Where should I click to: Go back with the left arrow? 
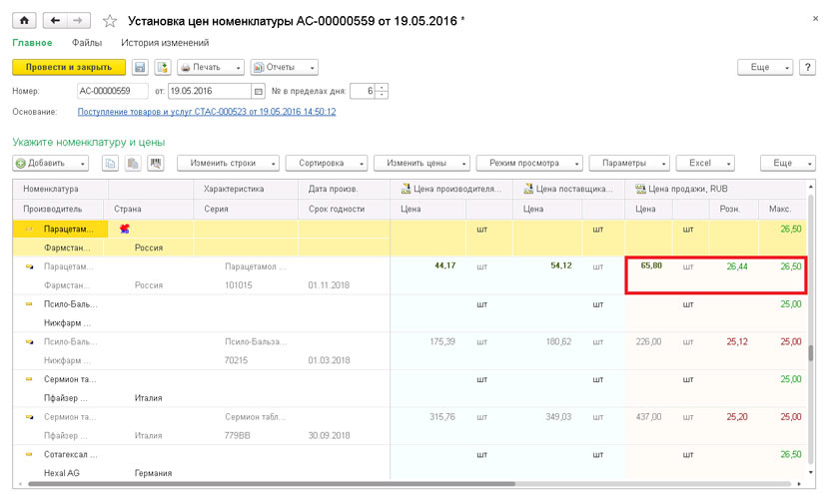coord(55,20)
